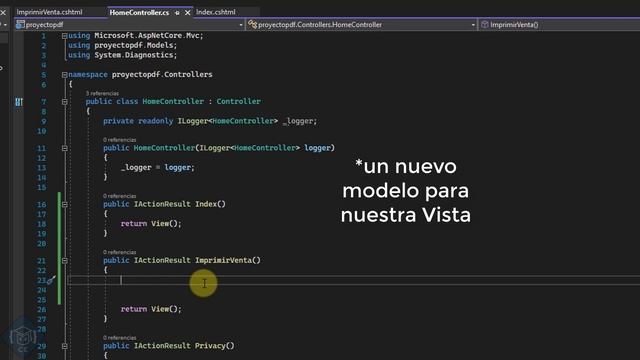Click the class icon beside proyectopdf.Controllers.HomeController
The image size is (640, 360).
(253, 24)
